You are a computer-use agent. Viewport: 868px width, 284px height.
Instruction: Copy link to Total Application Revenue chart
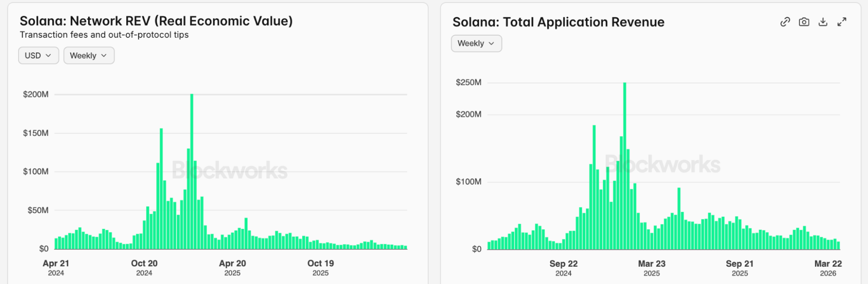pos(785,22)
